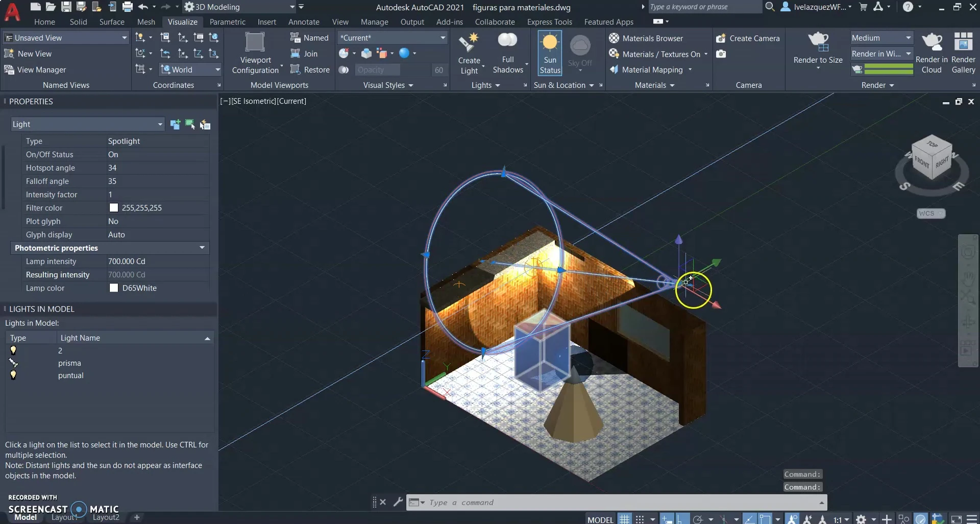Open the Express Tools tab
The image size is (980, 524).
tap(549, 22)
